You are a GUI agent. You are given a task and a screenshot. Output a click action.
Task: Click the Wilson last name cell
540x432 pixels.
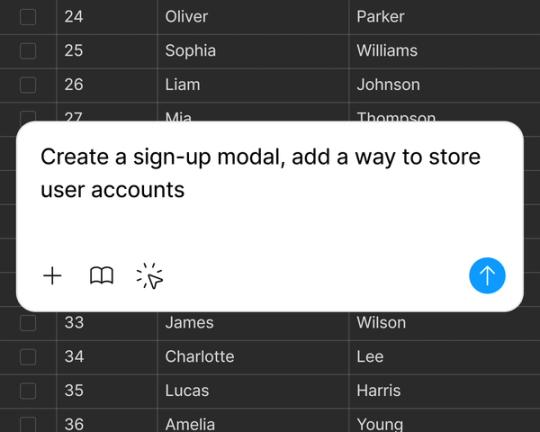pos(444,323)
